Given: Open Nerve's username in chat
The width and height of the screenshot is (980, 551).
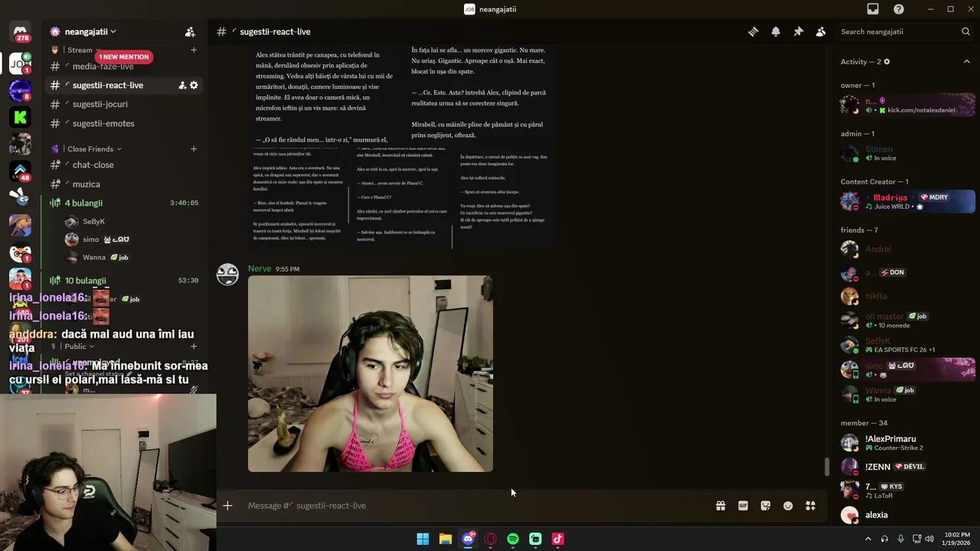Looking at the screenshot, I should [x=260, y=269].
